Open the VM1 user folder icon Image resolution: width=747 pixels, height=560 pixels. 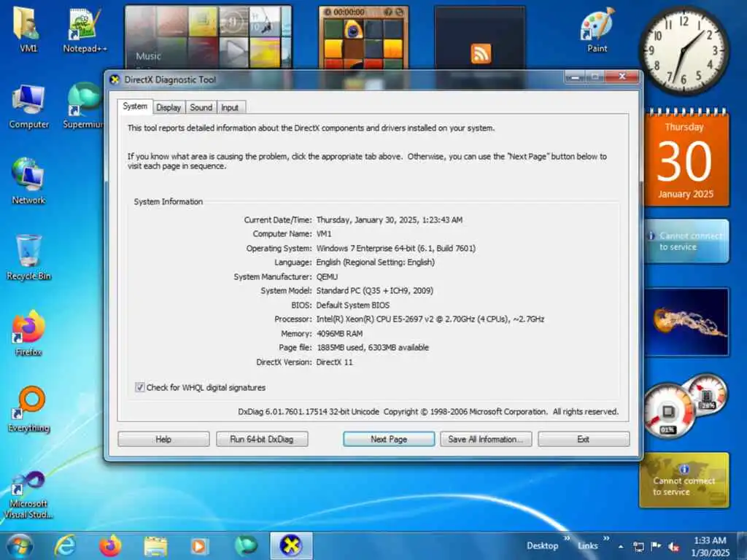pos(27,28)
